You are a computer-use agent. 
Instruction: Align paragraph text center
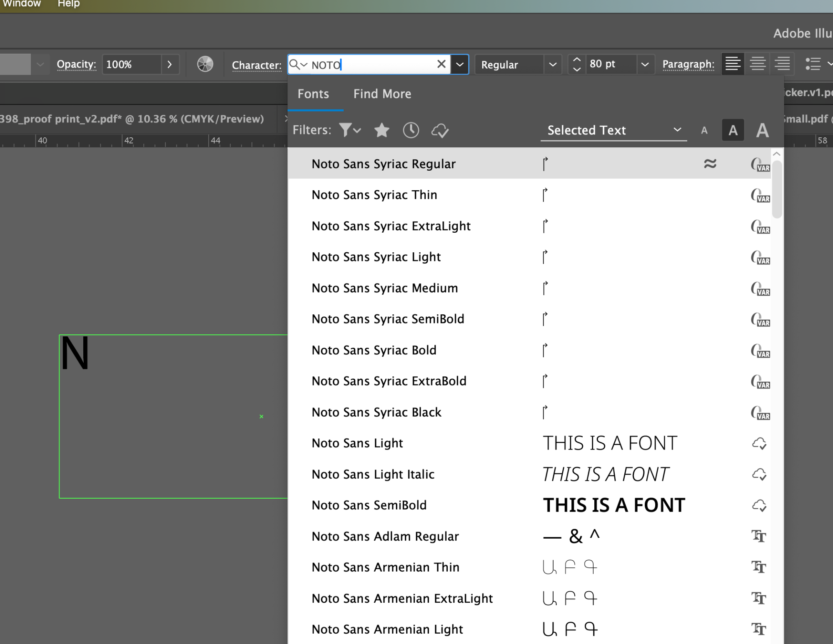pos(758,64)
